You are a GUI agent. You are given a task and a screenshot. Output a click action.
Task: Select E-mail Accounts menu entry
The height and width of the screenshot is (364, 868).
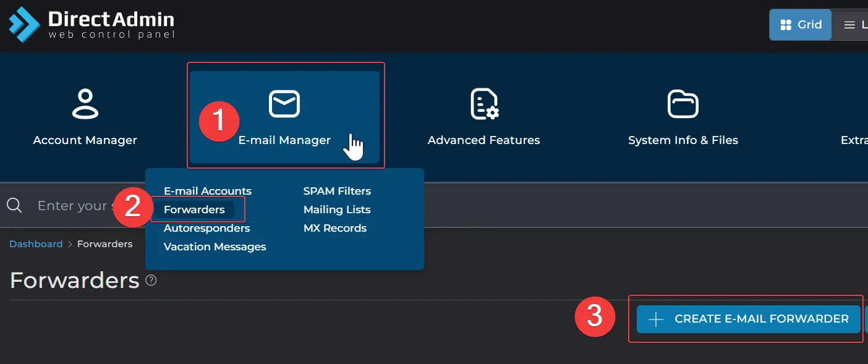208,191
